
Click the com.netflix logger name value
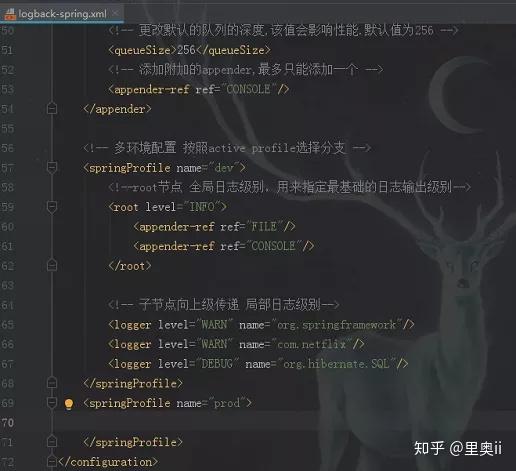coord(312,344)
